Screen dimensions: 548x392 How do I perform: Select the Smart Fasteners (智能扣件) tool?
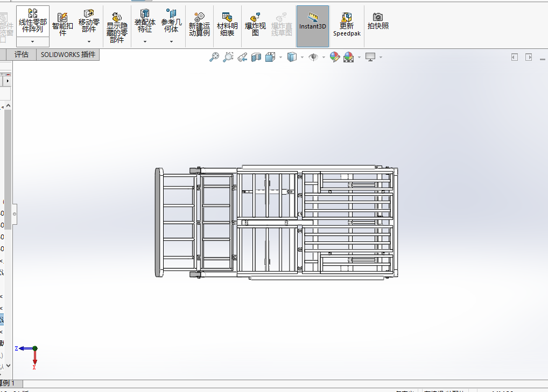62,24
